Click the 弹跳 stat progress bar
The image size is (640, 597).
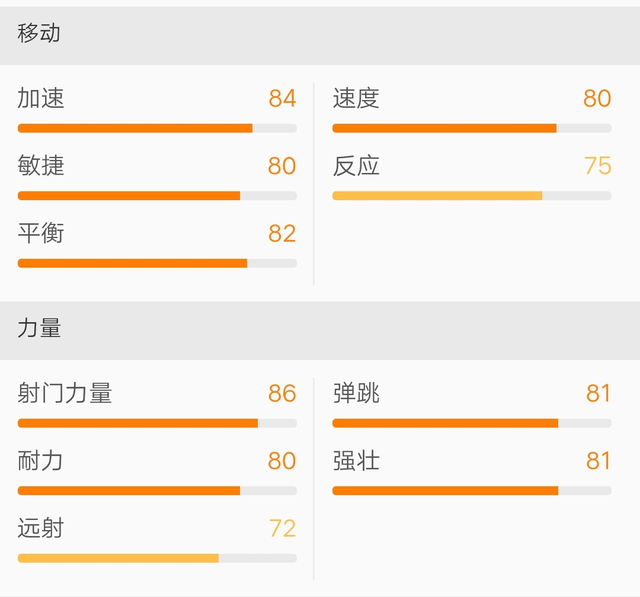(x=472, y=423)
